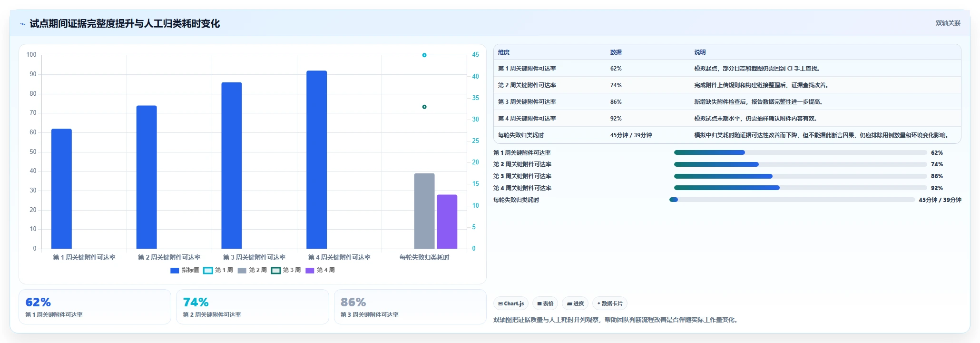Click the 86% progress bar
The height and width of the screenshot is (343, 980).
[x=801, y=176]
